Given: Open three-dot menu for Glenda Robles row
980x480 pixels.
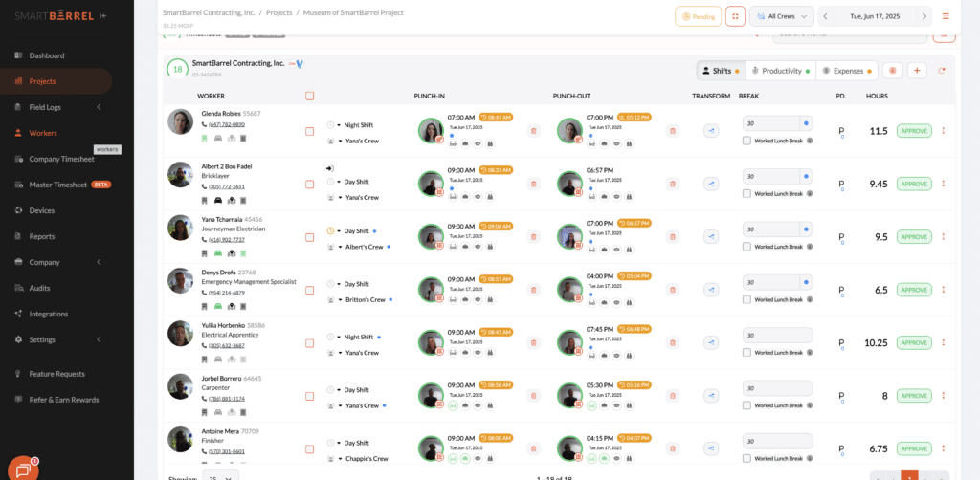Looking at the screenshot, I should click(943, 131).
